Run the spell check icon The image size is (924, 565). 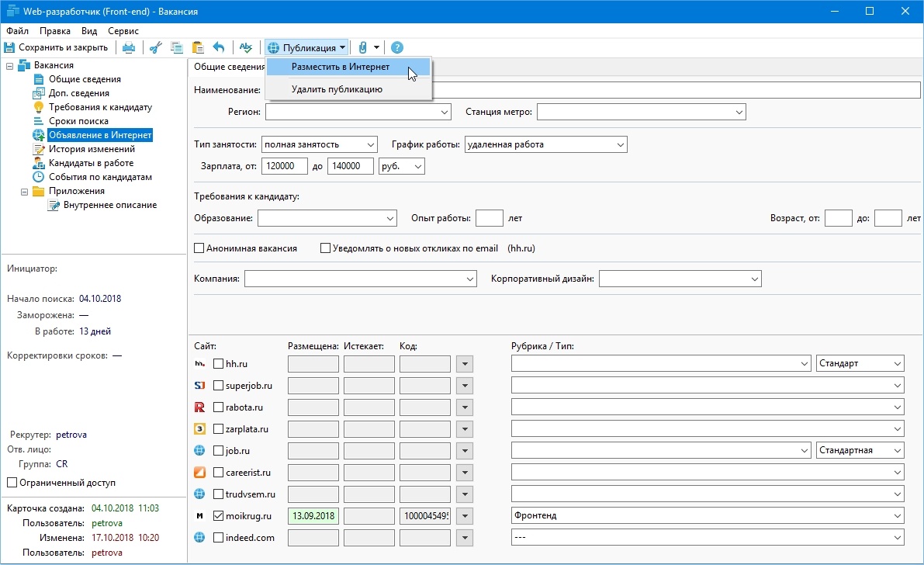tap(246, 47)
